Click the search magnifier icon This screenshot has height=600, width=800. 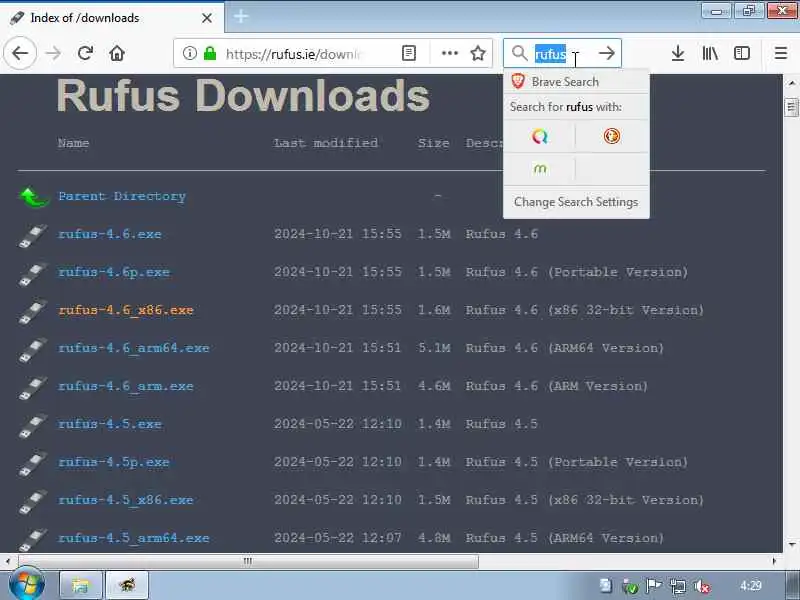point(519,53)
